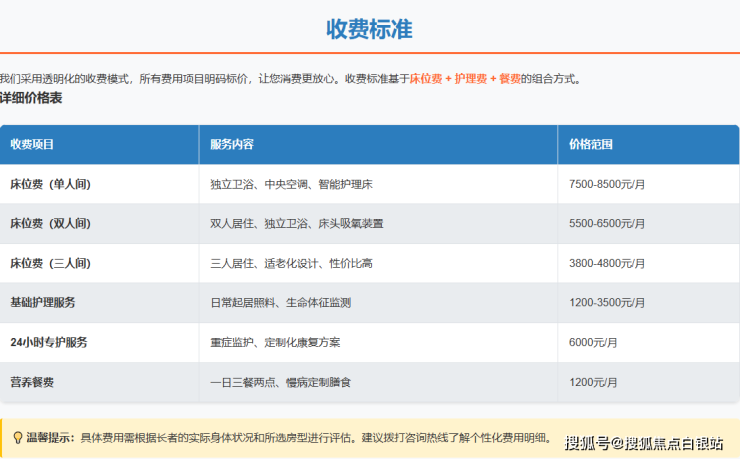Viewport: 740px width, 459px height.
Task: Click the 24小时专护服务 row label
Action: click(x=49, y=343)
